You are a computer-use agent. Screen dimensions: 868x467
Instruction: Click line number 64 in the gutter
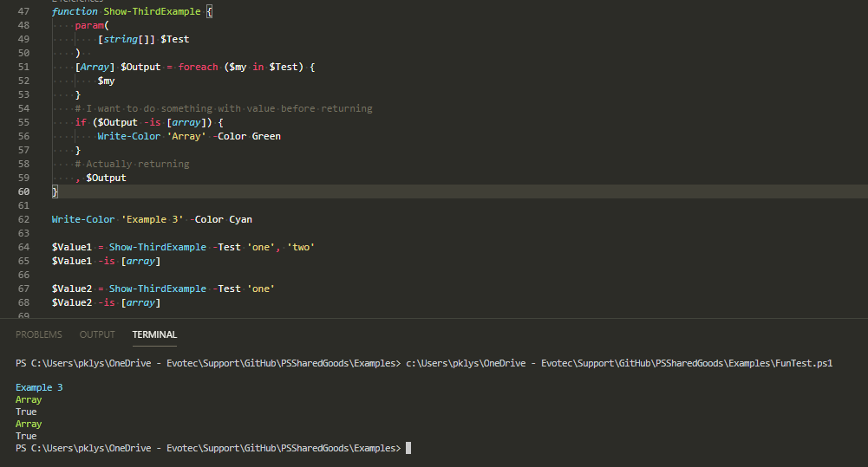coord(23,247)
